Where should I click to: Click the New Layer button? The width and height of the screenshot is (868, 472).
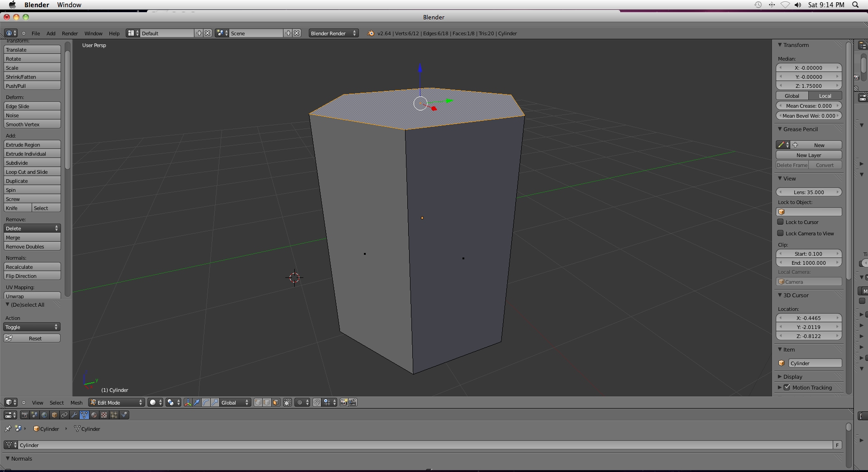[x=809, y=155]
